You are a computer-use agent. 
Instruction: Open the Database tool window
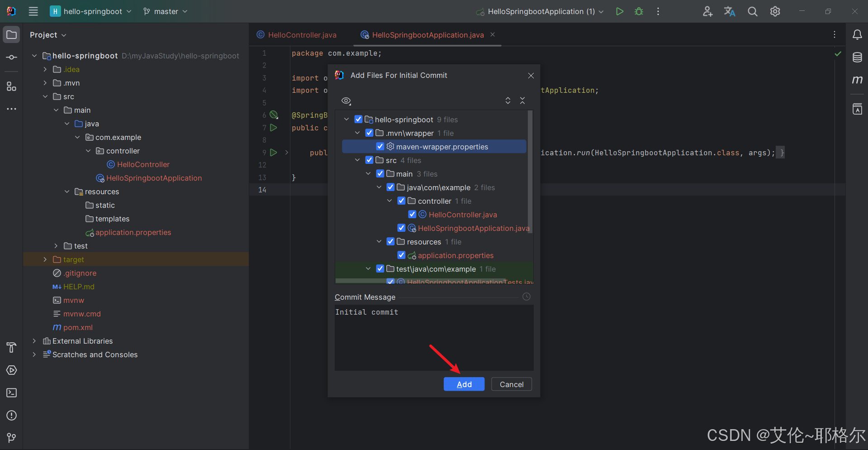coord(857,57)
